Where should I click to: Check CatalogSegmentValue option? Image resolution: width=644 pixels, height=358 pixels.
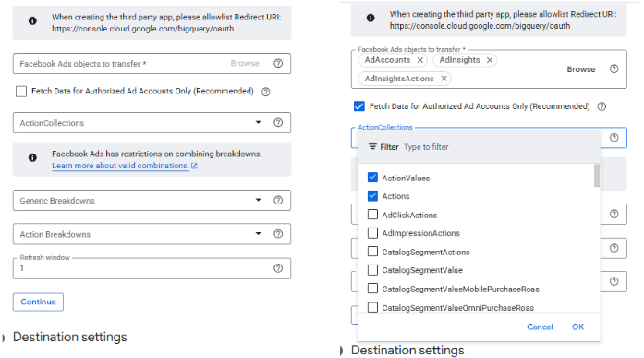point(372,269)
